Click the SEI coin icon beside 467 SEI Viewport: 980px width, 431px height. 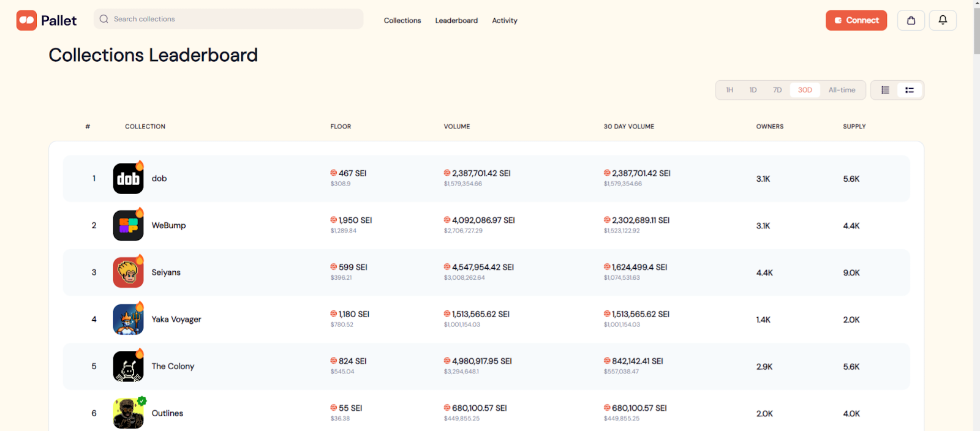coord(334,173)
